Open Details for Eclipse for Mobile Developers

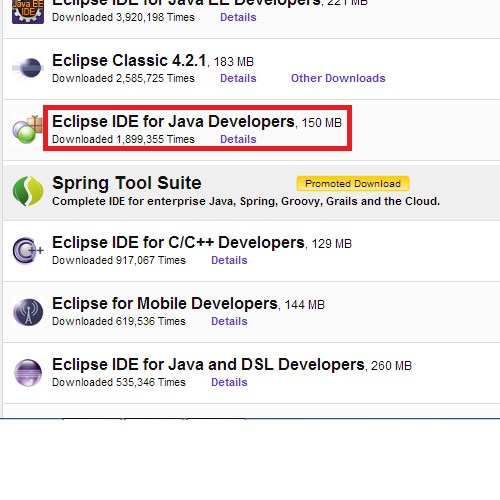229,321
